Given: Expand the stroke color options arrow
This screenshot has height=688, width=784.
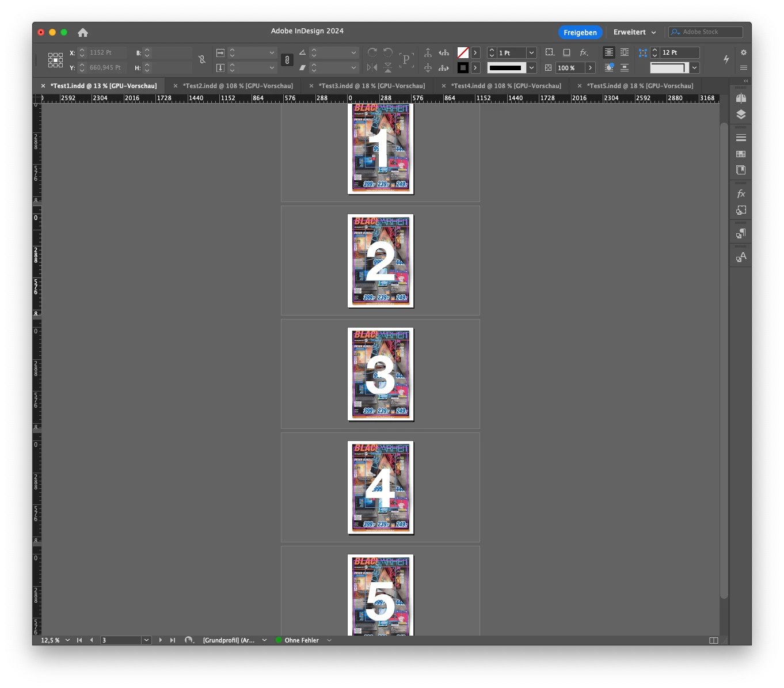Looking at the screenshot, I should coord(475,68).
